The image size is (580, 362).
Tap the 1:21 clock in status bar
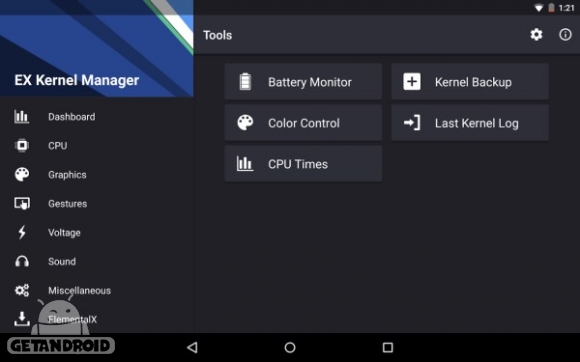[566, 8]
